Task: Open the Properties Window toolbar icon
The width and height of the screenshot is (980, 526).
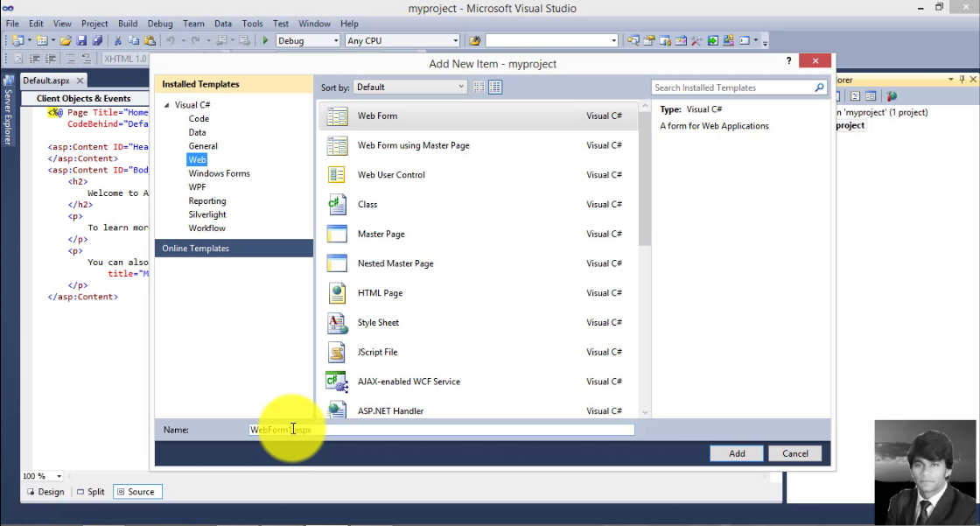Action: click(649, 40)
